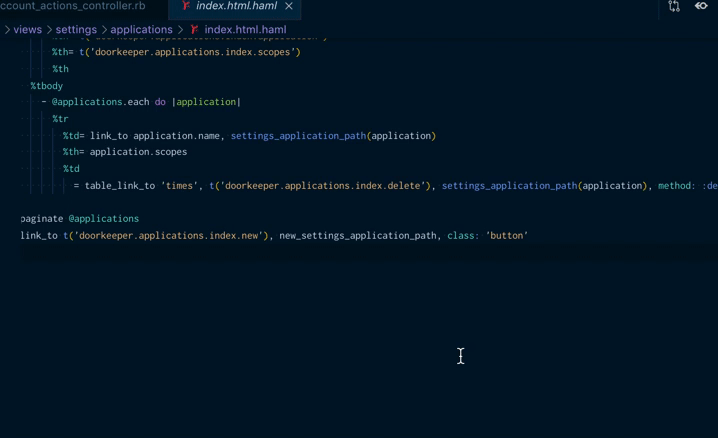This screenshot has height=438, width=718.
Task: Click 'paginate @applications' line
Action: 80,219
